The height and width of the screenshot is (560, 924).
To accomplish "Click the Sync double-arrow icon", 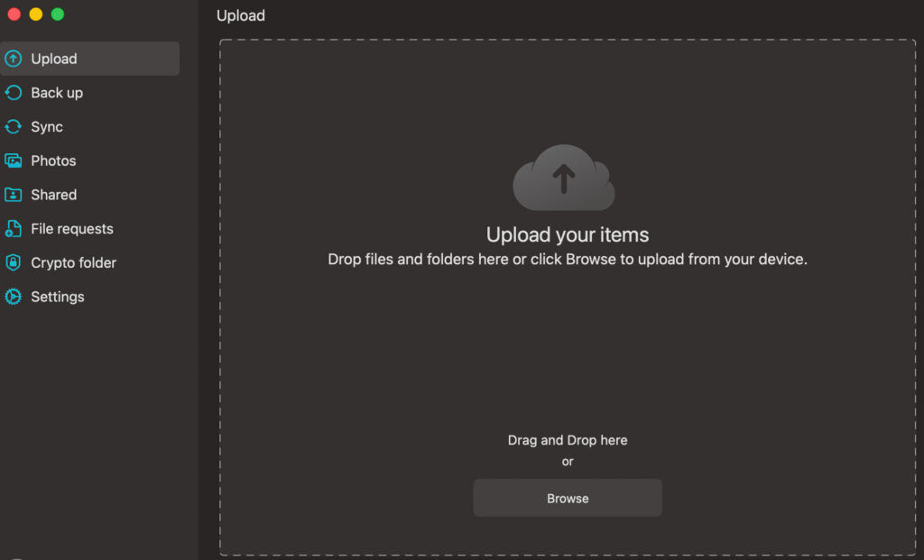I will [x=15, y=126].
